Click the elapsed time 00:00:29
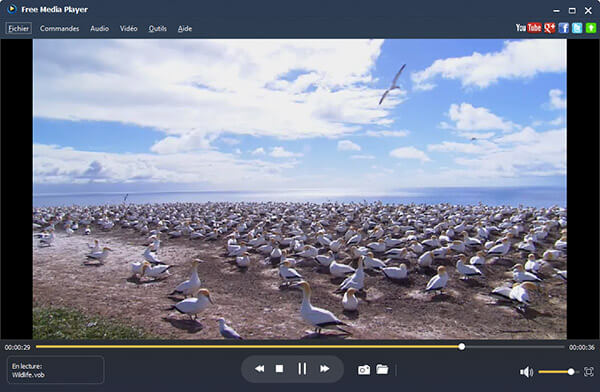The height and width of the screenshot is (392, 600). (x=17, y=347)
